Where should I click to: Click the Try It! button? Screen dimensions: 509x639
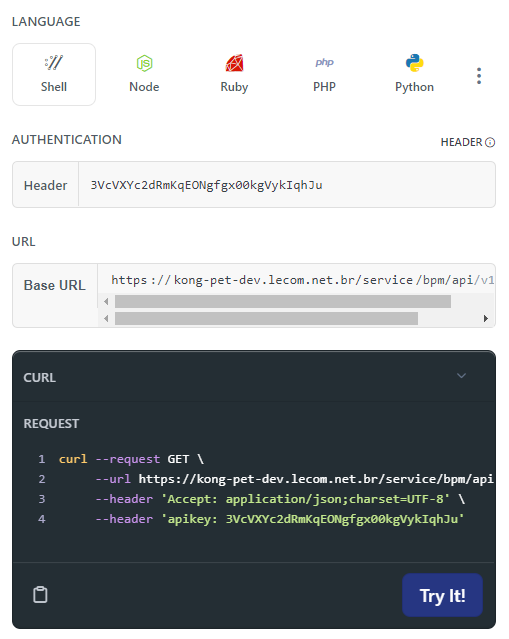pos(442,595)
